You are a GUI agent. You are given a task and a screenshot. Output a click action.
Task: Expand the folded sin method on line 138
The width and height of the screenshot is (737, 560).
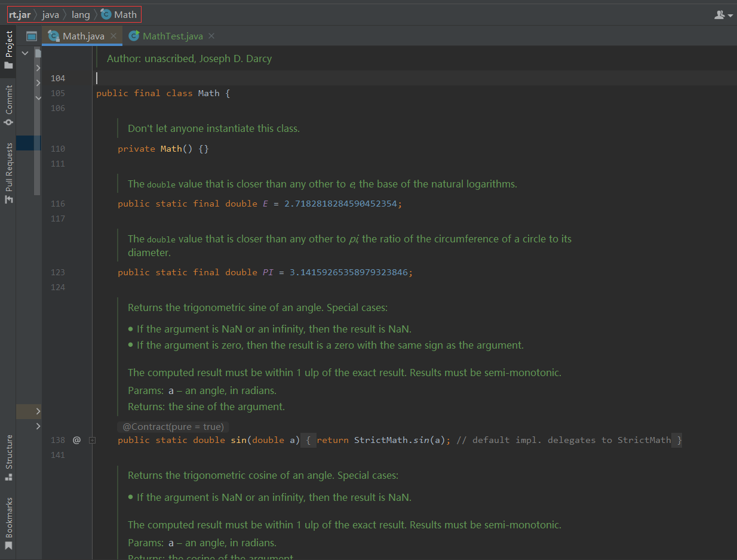pos(93,440)
